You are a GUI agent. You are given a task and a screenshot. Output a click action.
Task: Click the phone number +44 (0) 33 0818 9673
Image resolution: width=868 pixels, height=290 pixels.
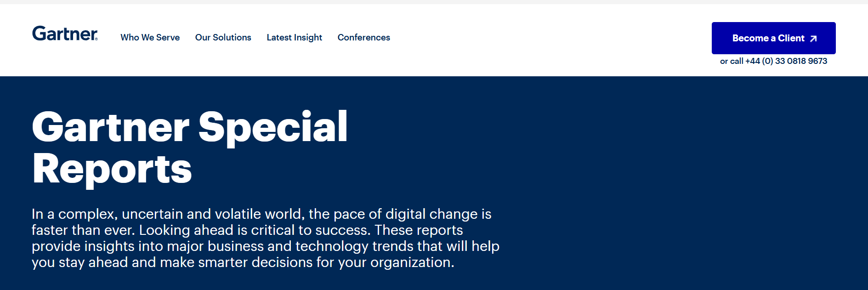tap(786, 61)
